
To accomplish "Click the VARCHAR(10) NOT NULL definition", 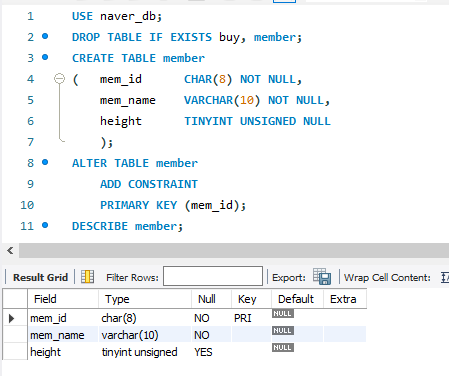I will 257,100.
